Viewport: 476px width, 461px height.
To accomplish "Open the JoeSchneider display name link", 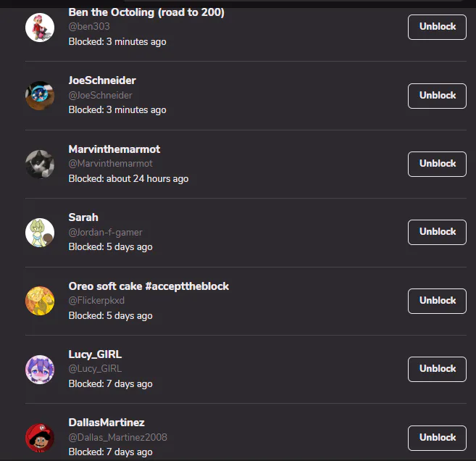I will (x=102, y=80).
